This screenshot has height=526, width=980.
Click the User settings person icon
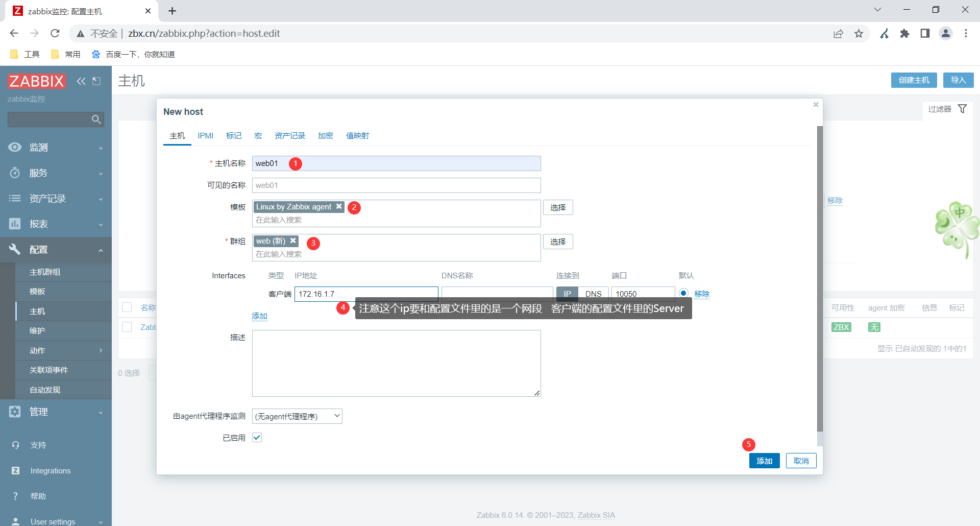[x=16, y=521]
